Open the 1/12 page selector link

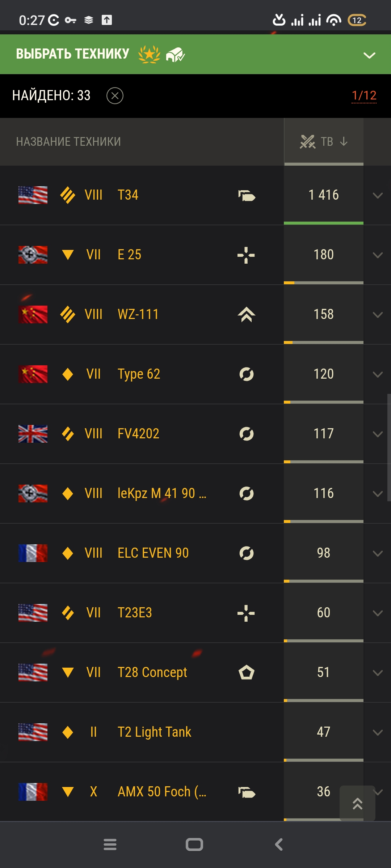coord(364,96)
